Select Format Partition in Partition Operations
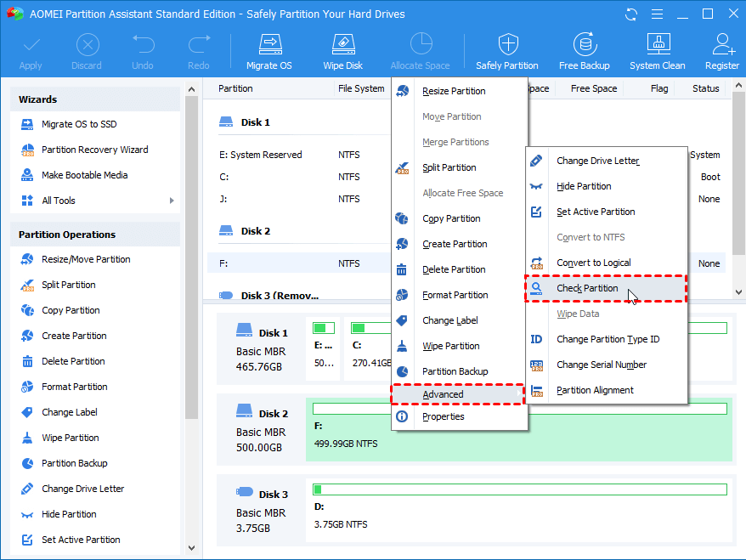This screenshot has height=560, width=746. (x=74, y=387)
